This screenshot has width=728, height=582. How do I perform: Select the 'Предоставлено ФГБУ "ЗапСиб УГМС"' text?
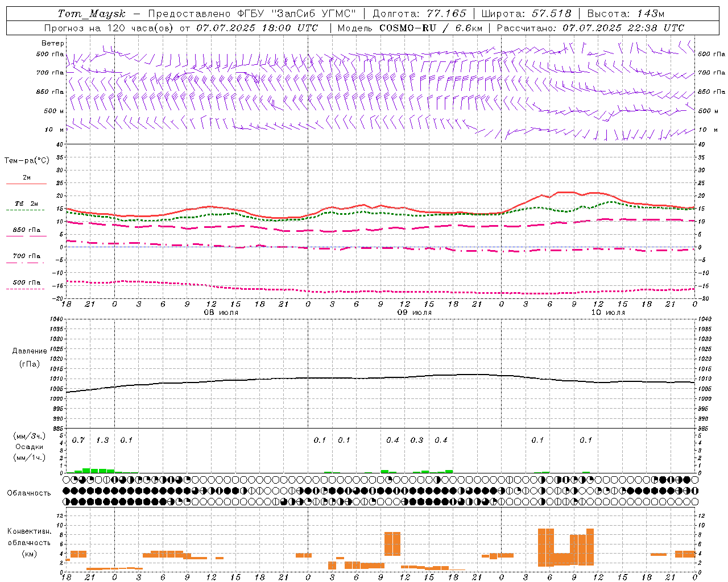pos(252,14)
